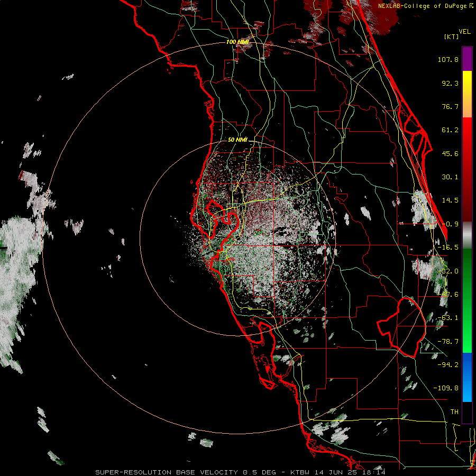Image resolution: width=476 pixels, height=476 pixels.
Task: Select the 107.8 velocity scale value
Action: click(x=448, y=59)
